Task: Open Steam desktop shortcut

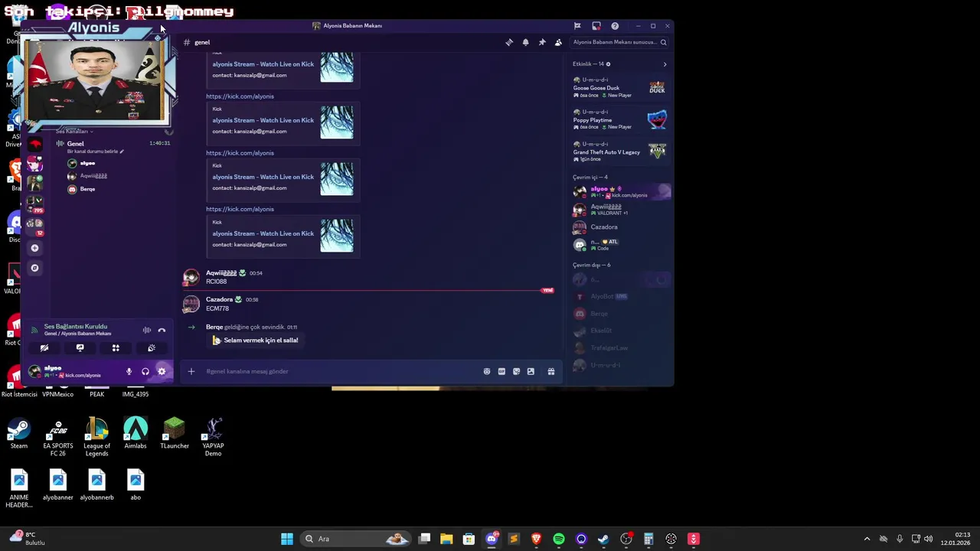Action: (18, 433)
